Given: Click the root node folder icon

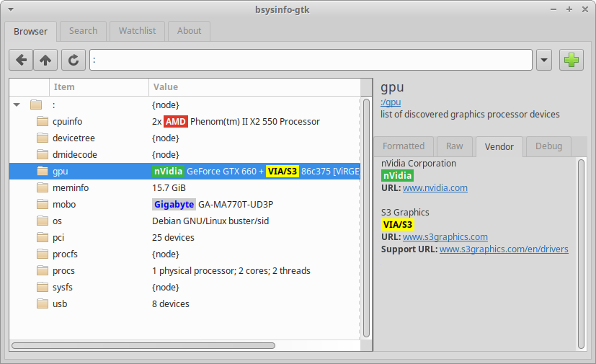Looking at the screenshot, I should (x=36, y=105).
